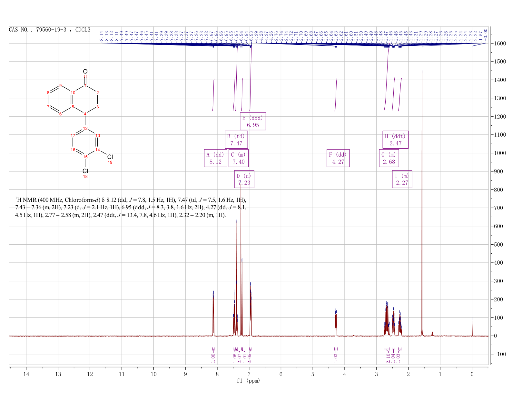The width and height of the screenshot is (532, 411).
Task: Click the Cl atom numbered 18
Action: 85,171
